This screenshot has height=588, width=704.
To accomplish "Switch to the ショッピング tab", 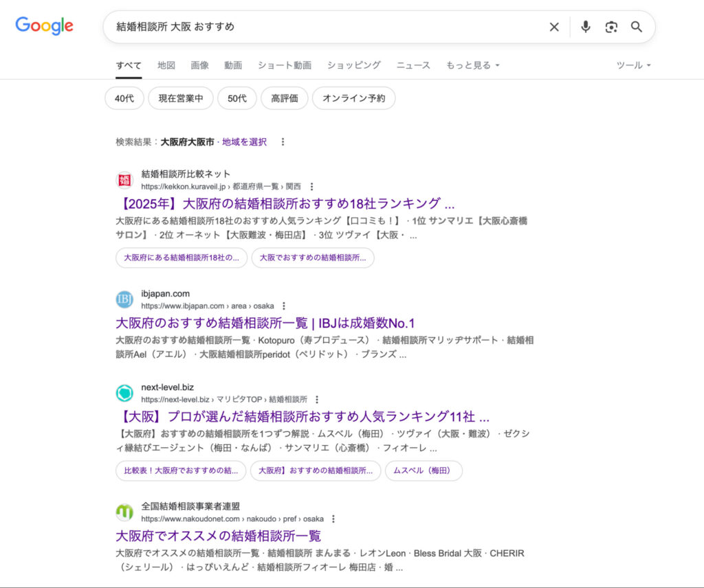I will pos(354,65).
